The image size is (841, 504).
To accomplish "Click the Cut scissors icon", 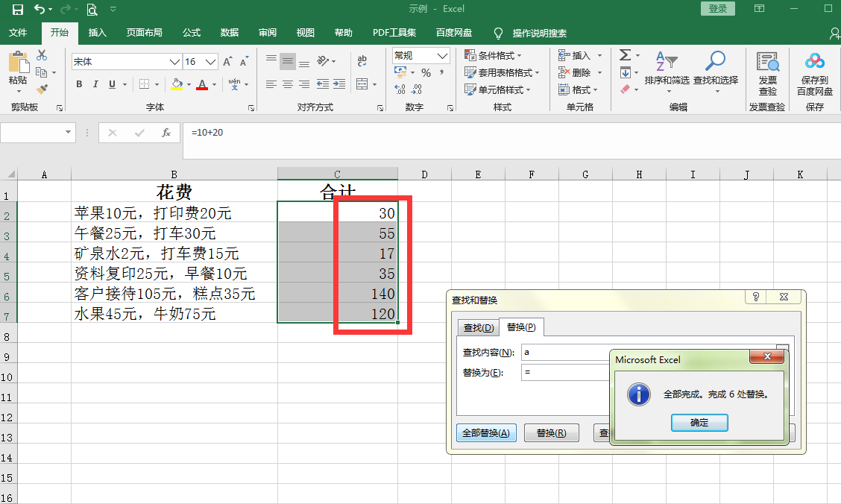I will (x=42, y=55).
